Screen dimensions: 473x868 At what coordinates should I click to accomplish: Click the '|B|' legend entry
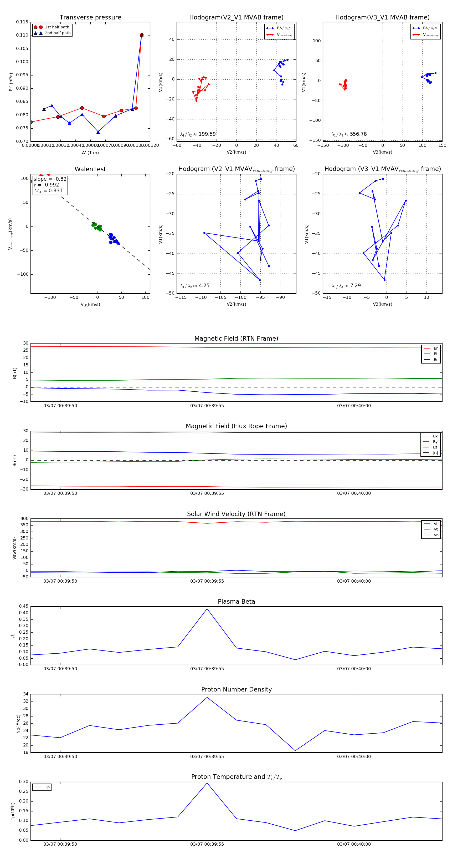pos(431,453)
